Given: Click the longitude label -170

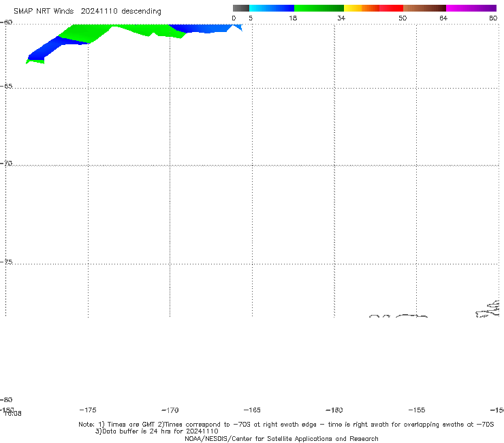Looking at the screenshot, I should click(x=170, y=410).
